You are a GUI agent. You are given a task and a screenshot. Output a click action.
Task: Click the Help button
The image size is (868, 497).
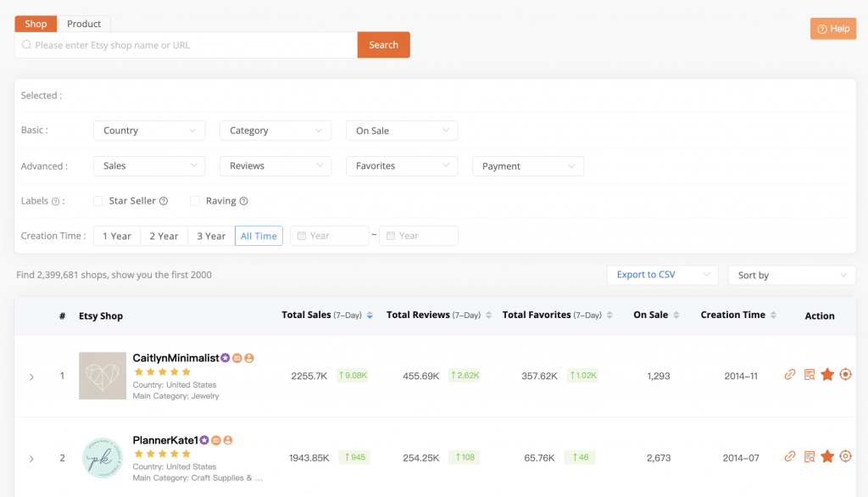coord(832,29)
